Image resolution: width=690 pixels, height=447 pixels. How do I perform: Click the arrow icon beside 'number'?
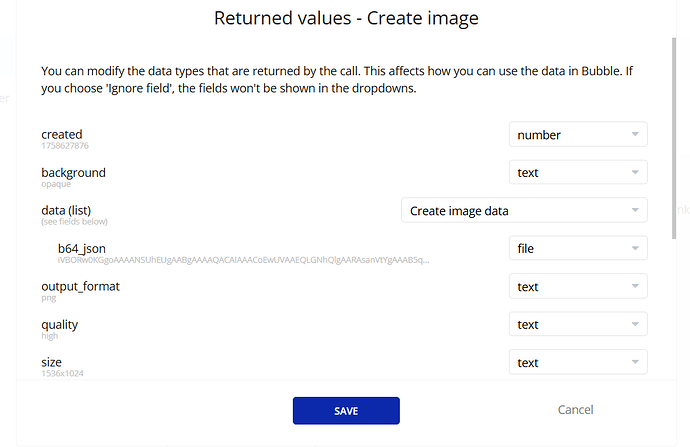tap(635, 134)
